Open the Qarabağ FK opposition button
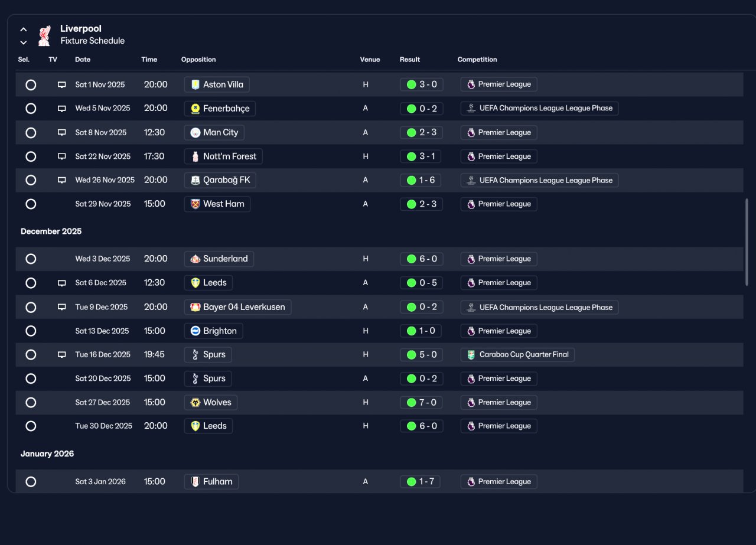The image size is (756, 545). tap(220, 180)
